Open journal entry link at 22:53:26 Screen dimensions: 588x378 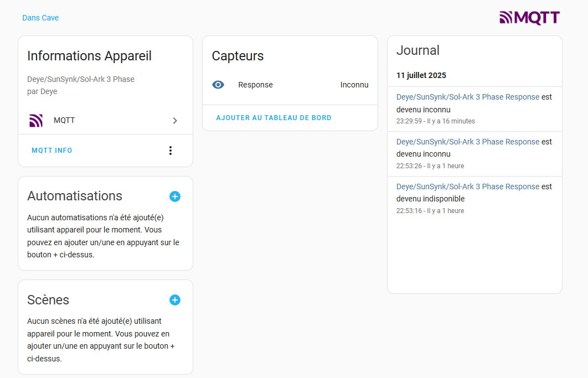[x=468, y=142]
